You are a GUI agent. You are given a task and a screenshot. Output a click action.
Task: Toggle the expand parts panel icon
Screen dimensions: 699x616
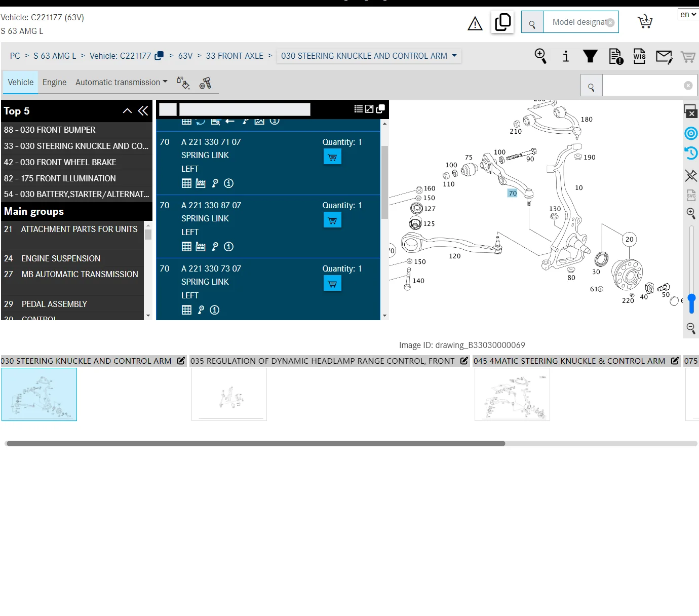coord(369,109)
